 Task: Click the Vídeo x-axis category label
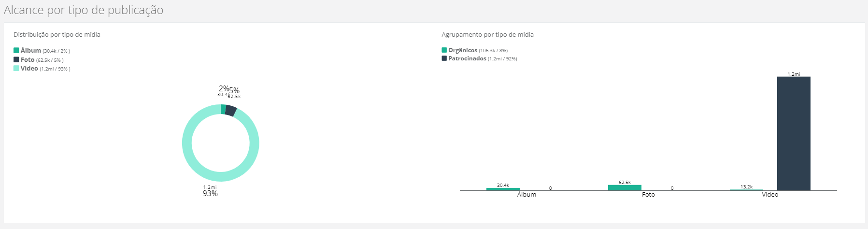[770, 195]
